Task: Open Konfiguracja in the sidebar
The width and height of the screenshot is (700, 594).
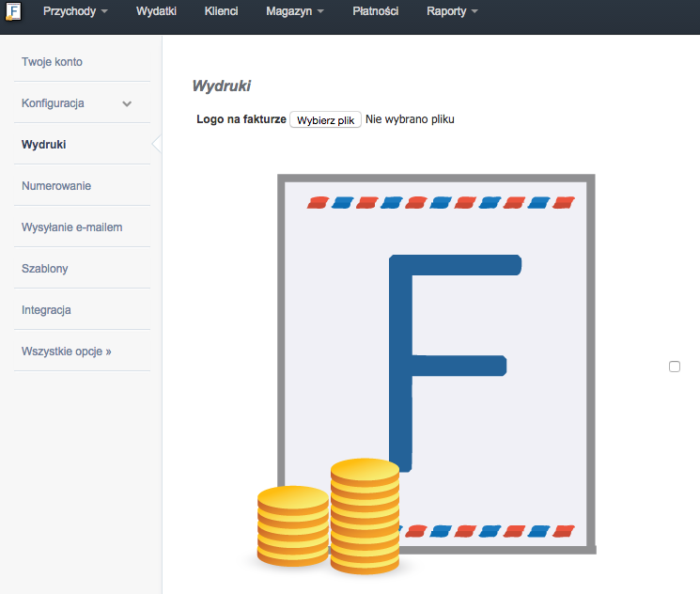Action: click(x=53, y=103)
